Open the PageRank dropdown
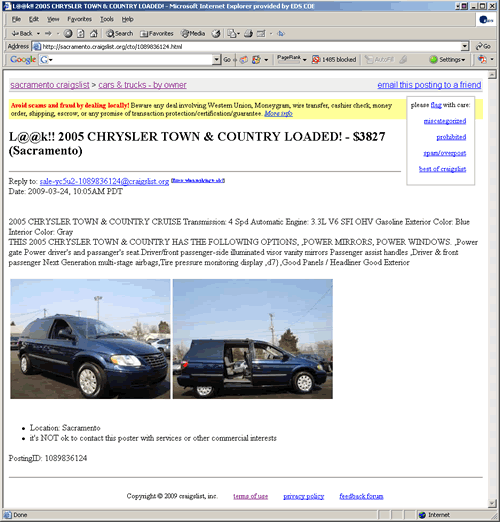This screenshot has width=500, height=523. (x=292, y=59)
